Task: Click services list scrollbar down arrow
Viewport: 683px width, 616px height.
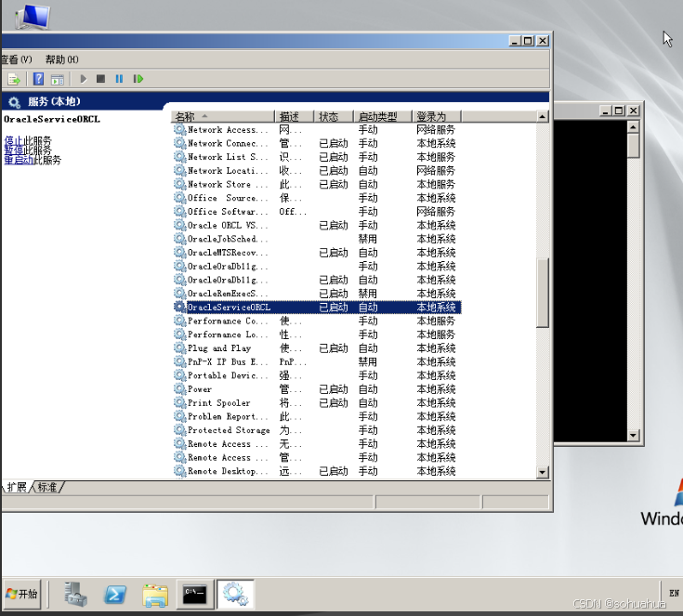Action: [542, 472]
